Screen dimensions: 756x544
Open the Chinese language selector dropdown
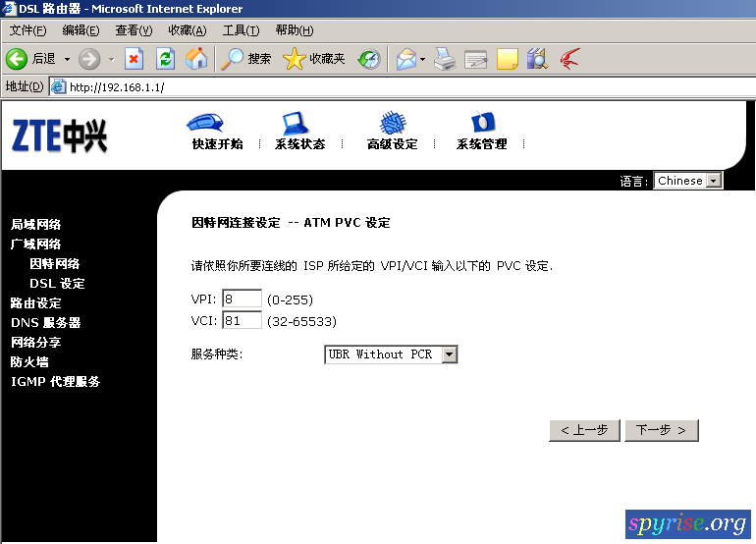tap(714, 181)
